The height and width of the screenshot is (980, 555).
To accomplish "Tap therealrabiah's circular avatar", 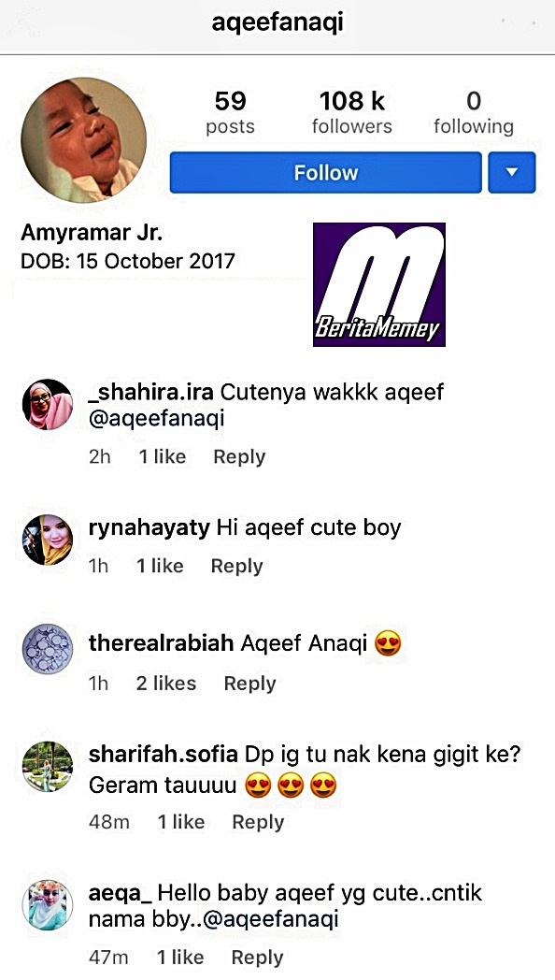I will pos(48,649).
